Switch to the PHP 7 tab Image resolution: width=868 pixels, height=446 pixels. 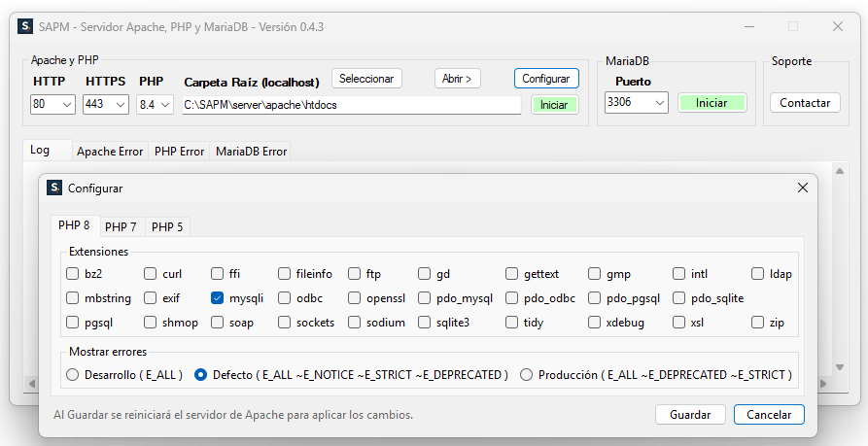[x=121, y=226]
